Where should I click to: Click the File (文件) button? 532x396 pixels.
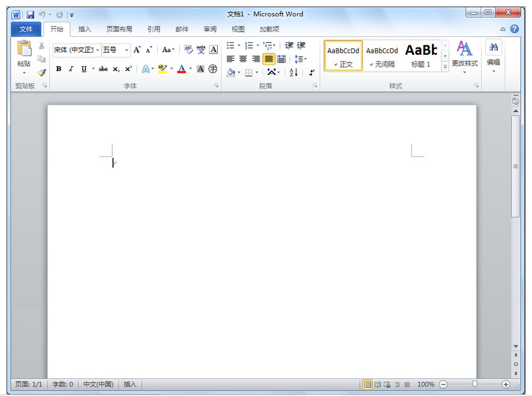[x=26, y=29]
